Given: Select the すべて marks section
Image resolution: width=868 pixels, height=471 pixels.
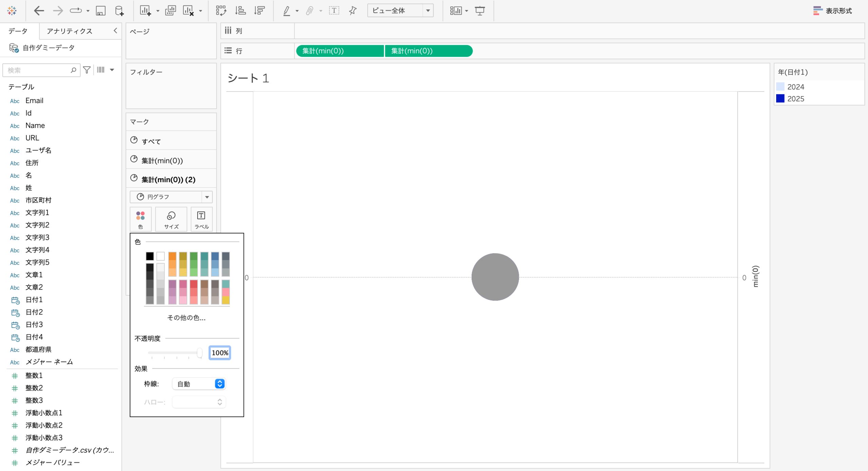Looking at the screenshot, I should click(x=151, y=141).
